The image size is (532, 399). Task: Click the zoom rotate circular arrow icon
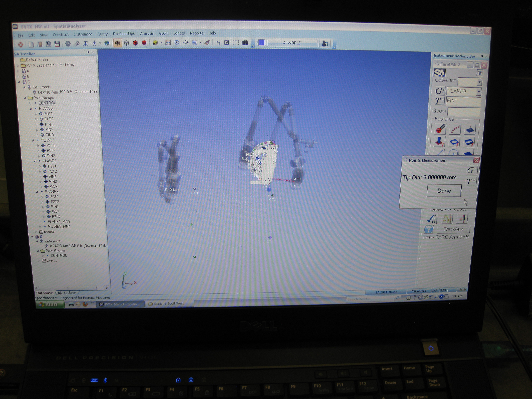click(177, 43)
